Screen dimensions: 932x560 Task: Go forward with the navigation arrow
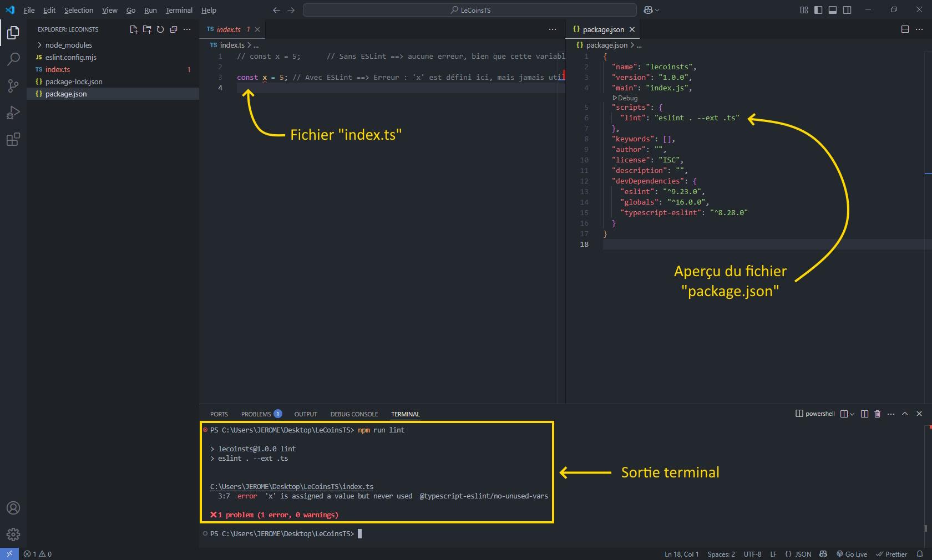point(291,10)
